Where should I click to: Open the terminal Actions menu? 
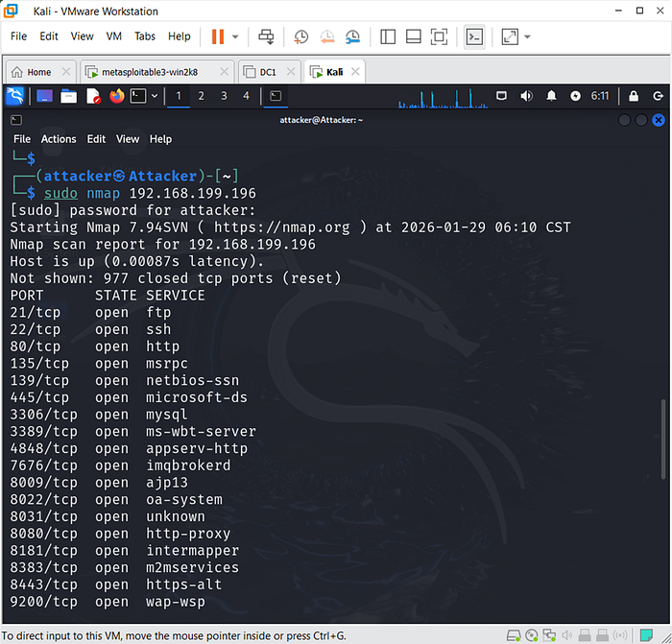tap(59, 139)
